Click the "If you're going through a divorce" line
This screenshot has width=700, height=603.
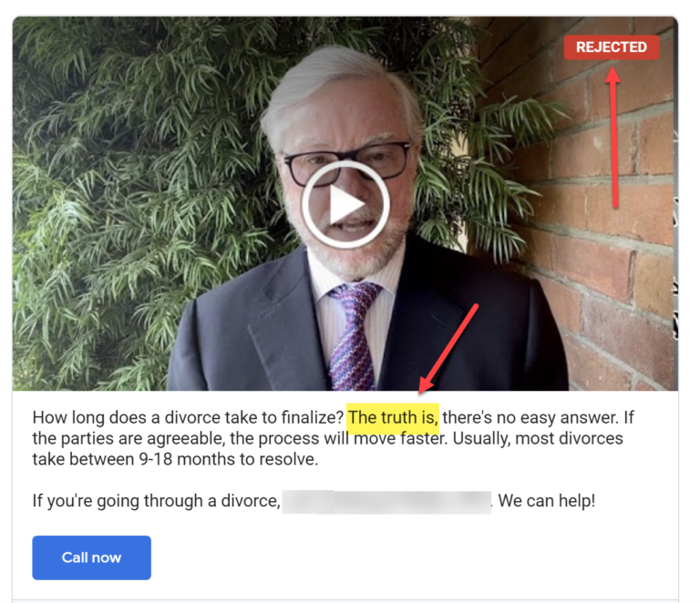click(x=156, y=501)
